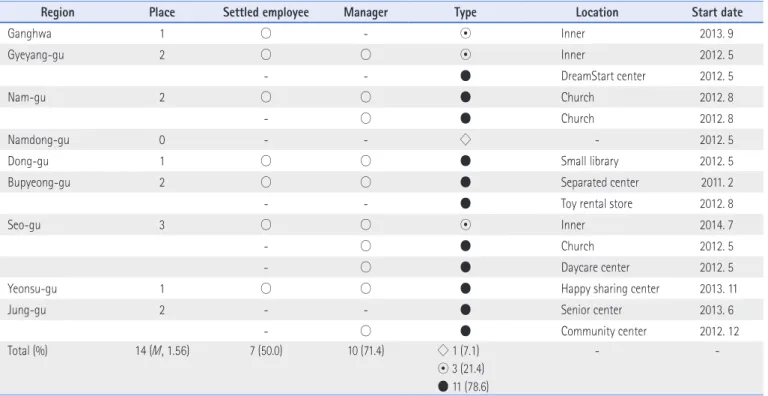The width and height of the screenshot is (768, 396).
Task: Click the filled circle for DreamStart center row
Action: [465, 76]
